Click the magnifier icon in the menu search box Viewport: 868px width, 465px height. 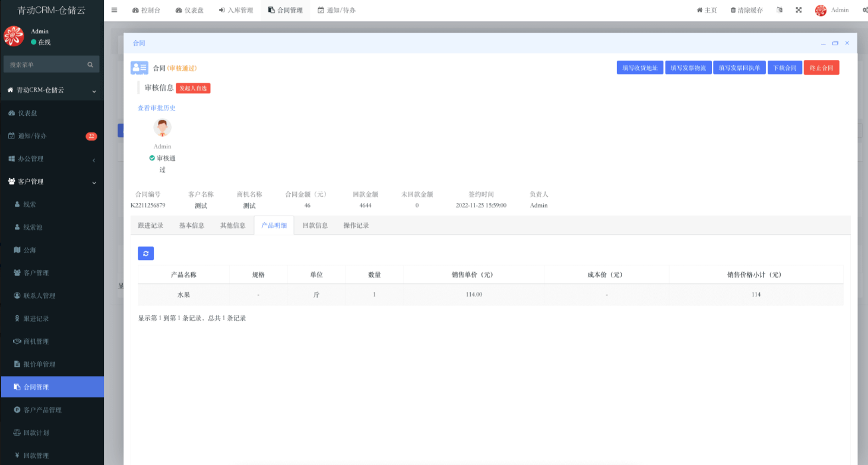pos(90,65)
